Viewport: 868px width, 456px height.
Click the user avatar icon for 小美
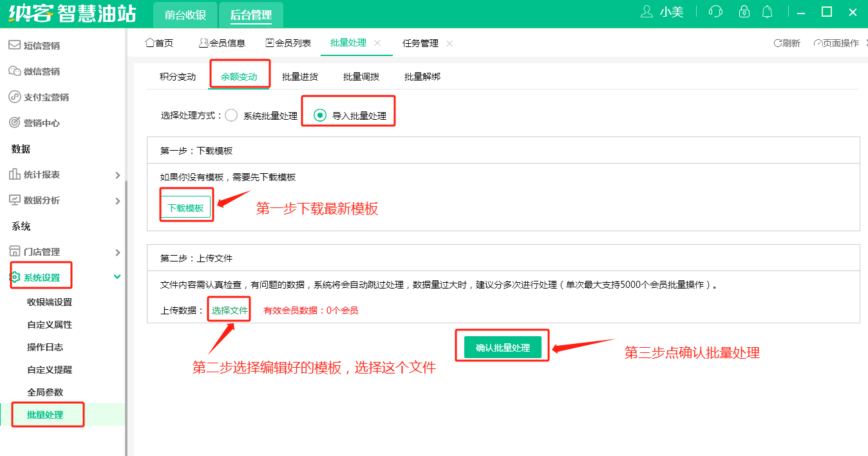646,12
